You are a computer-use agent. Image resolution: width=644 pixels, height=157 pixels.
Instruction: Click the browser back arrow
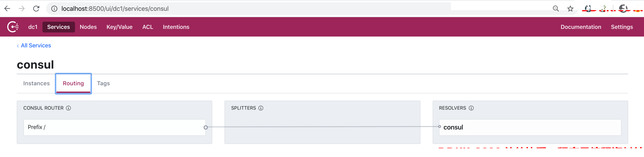(7, 9)
